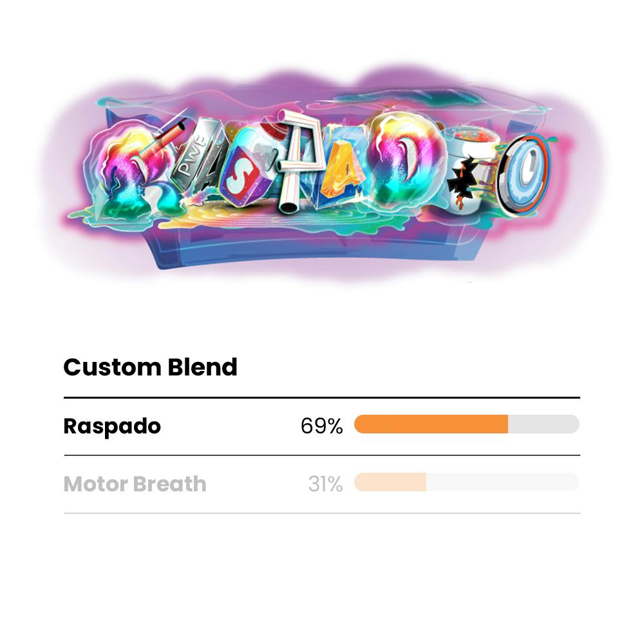This screenshot has height=644, width=644.
Task: Select the Raspado strain label
Action: tap(112, 426)
